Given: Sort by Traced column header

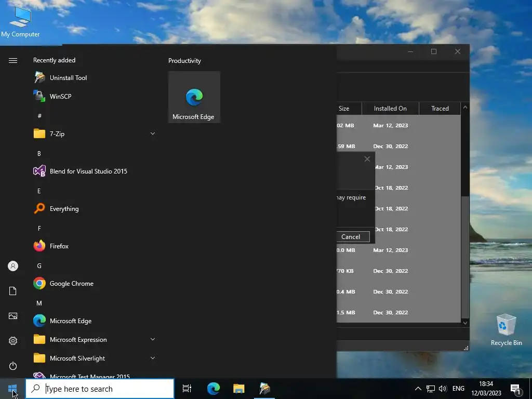Looking at the screenshot, I should click(440, 109).
